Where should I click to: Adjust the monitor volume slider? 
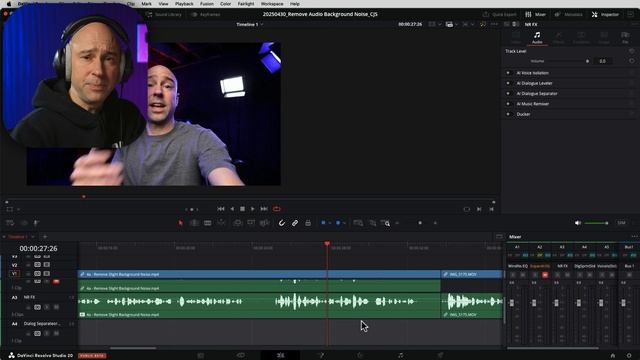point(596,223)
